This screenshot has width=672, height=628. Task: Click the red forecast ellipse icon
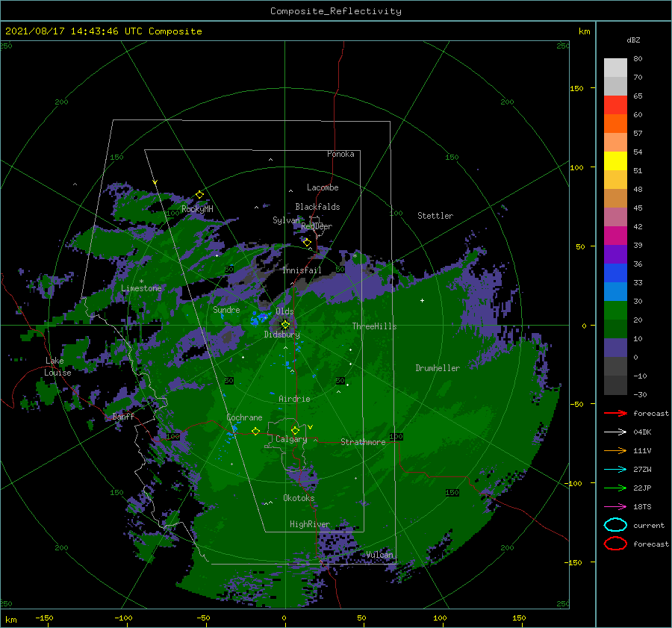pyautogui.click(x=615, y=544)
